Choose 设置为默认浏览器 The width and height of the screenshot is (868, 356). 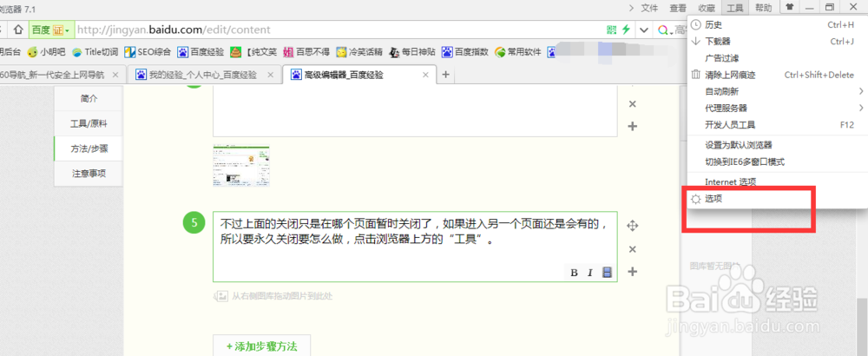tap(777, 145)
